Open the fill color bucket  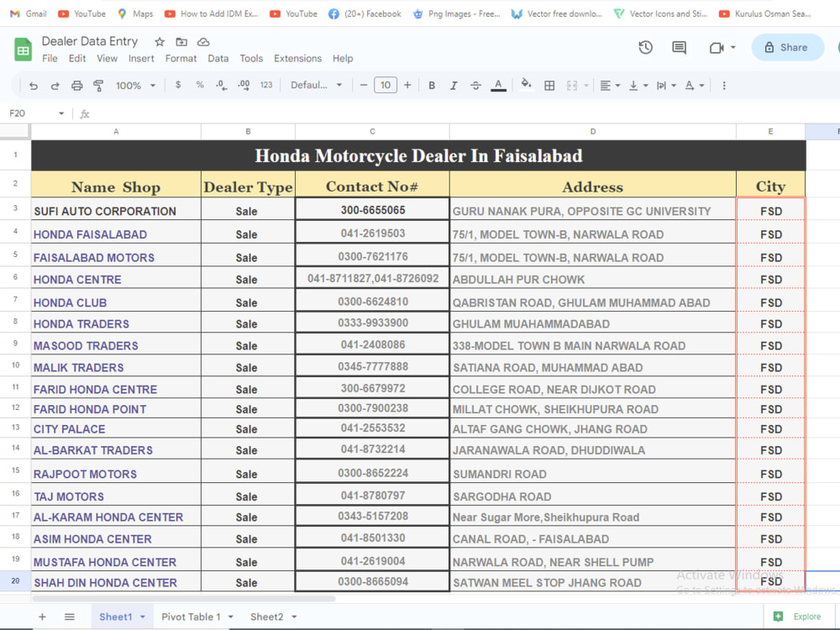tap(526, 85)
